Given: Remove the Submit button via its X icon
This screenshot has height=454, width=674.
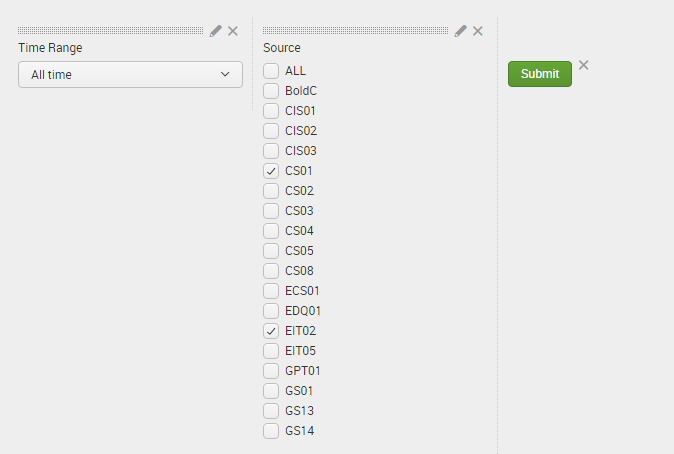Looking at the screenshot, I should click(x=584, y=65).
